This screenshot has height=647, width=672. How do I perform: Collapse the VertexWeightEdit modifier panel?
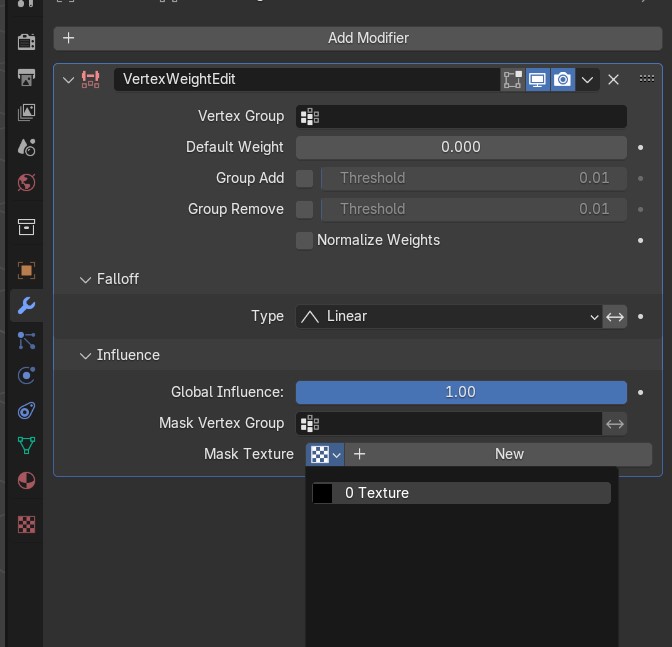68,80
